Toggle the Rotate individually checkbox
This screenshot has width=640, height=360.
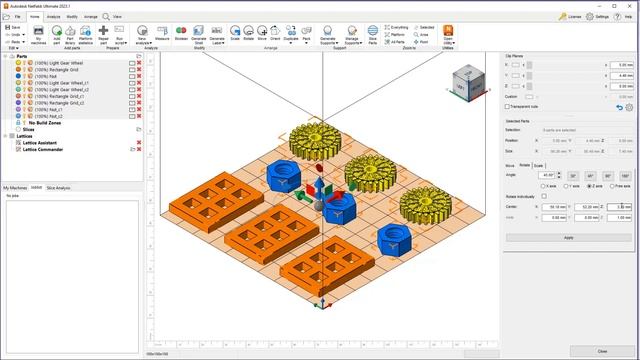[544, 196]
